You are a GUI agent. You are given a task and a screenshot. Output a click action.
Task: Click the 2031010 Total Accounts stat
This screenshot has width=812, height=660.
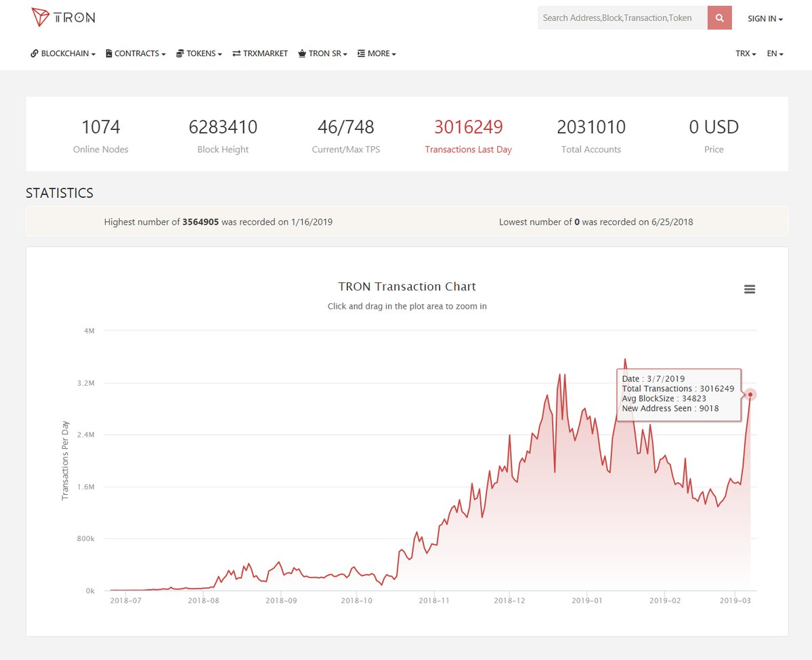pyautogui.click(x=591, y=135)
